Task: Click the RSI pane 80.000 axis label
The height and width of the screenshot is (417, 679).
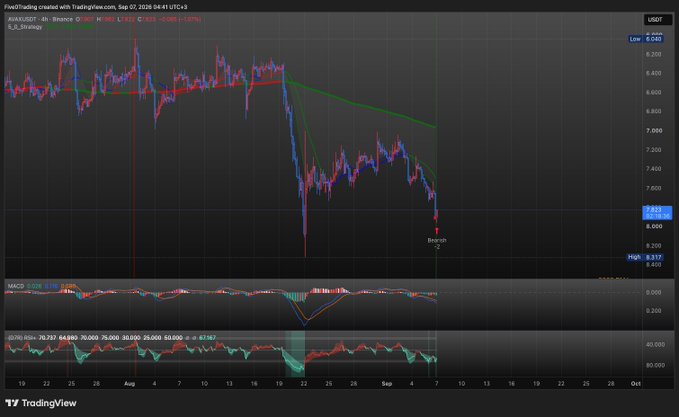Action: tap(655, 365)
